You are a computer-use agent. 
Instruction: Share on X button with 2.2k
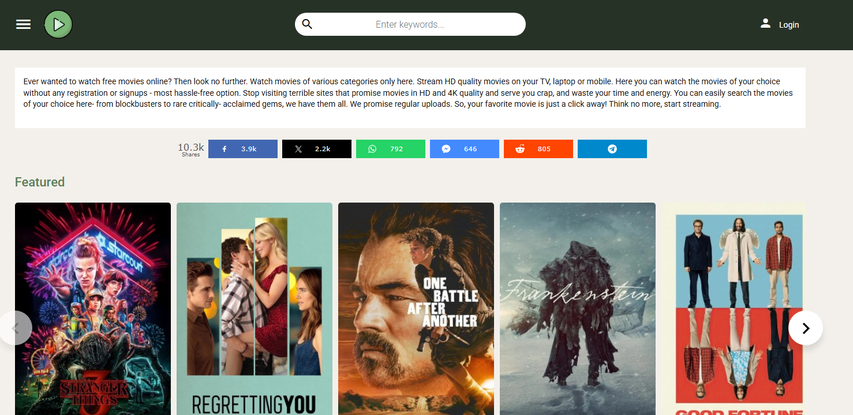[x=317, y=149]
